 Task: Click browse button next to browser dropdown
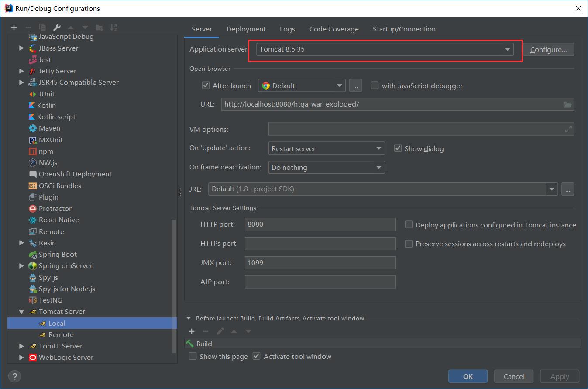tap(355, 86)
